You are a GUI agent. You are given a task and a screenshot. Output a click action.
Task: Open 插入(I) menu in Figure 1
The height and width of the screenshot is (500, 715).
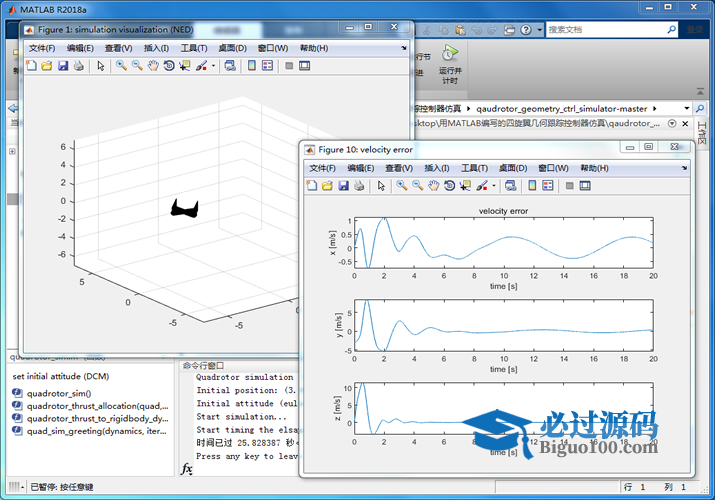156,48
